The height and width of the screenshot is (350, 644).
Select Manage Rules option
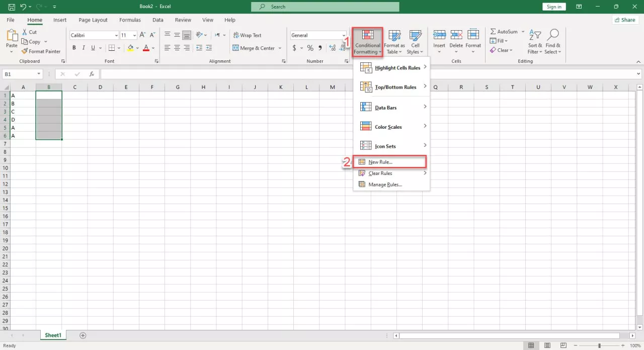[391, 184]
